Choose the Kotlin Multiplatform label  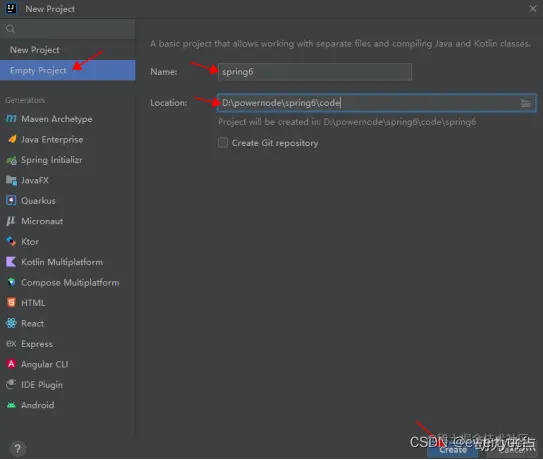coord(62,262)
